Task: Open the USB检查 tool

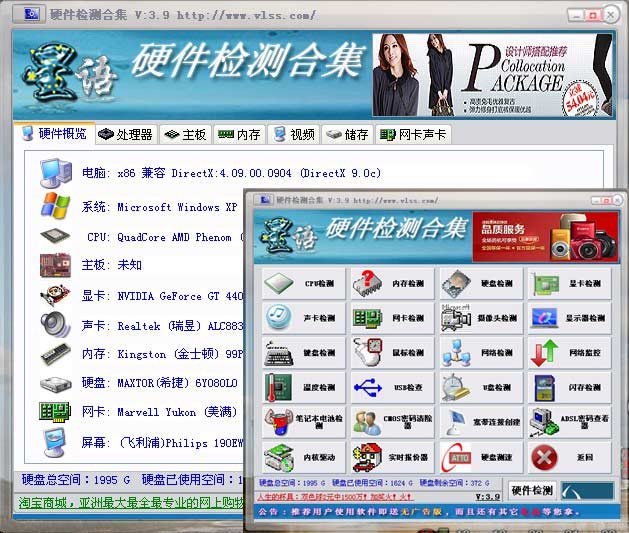Action: coord(392,387)
